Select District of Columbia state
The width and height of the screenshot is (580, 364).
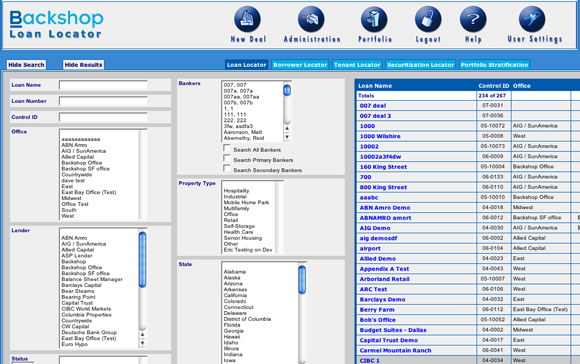247,319
